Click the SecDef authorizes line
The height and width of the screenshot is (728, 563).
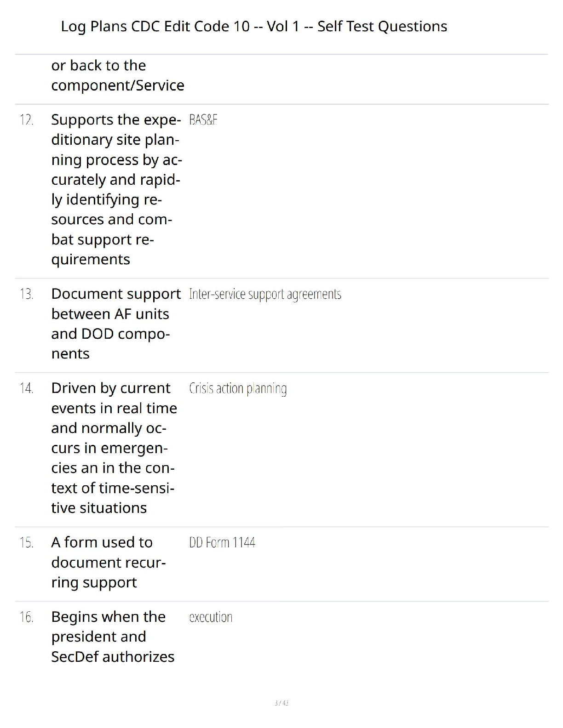point(113,657)
